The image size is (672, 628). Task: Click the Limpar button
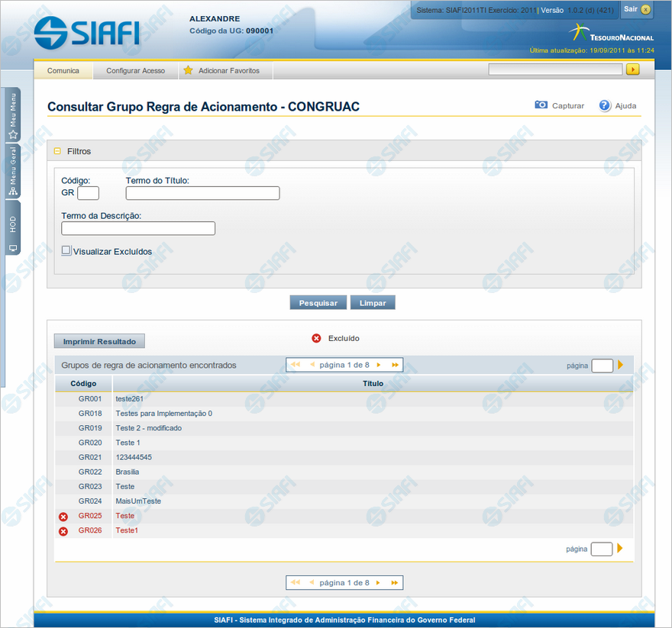pos(373,303)
